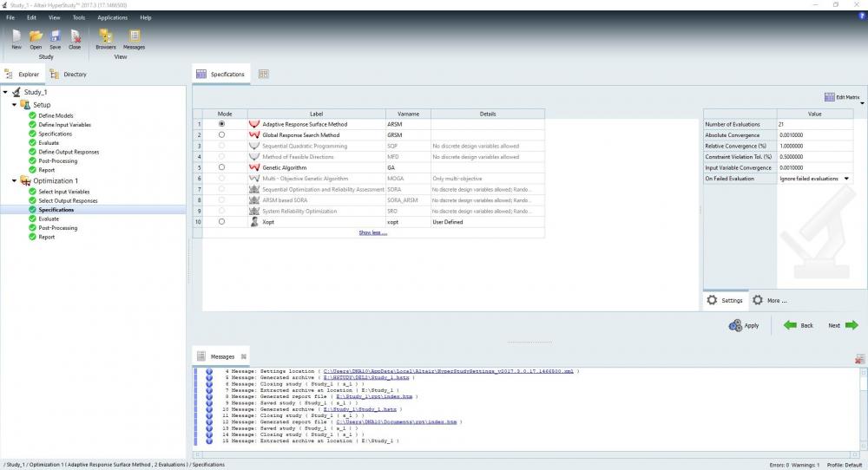
Task: Collapse the Optimization 1 tree node
Action: click(15, 181)
